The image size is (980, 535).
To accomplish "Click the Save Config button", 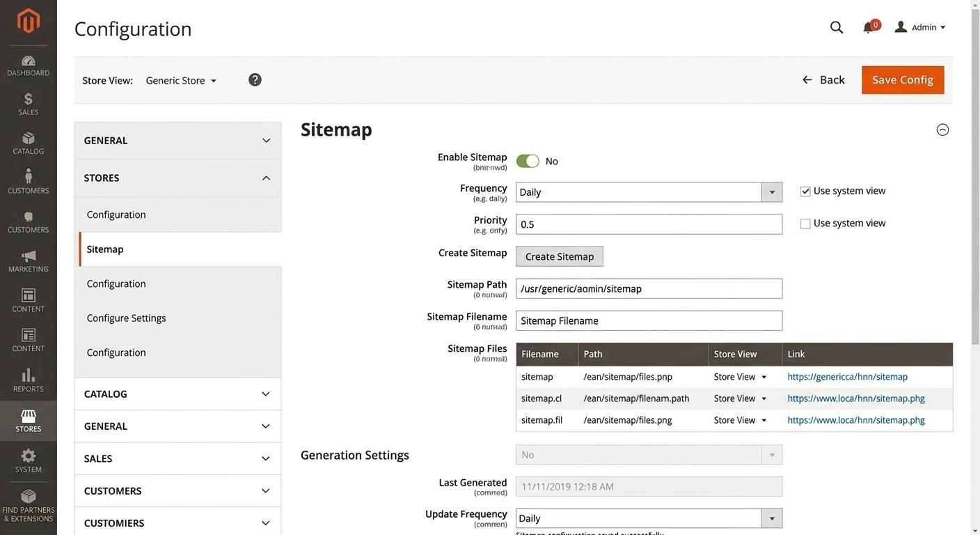I will [x=902, y=79].
